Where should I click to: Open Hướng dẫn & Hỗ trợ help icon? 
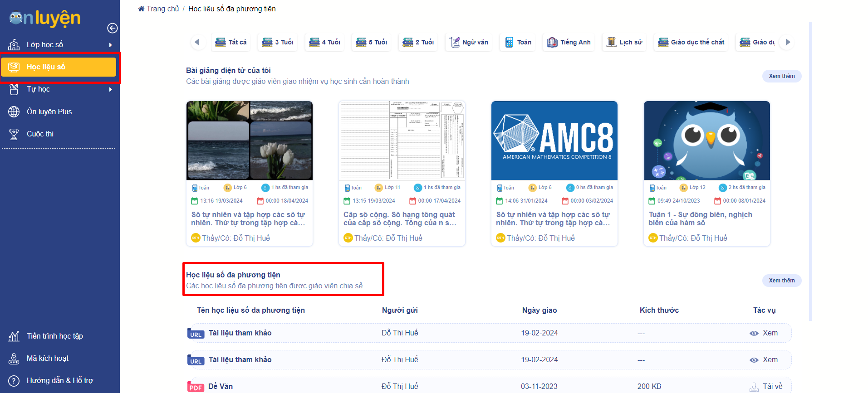coord(14,381)
